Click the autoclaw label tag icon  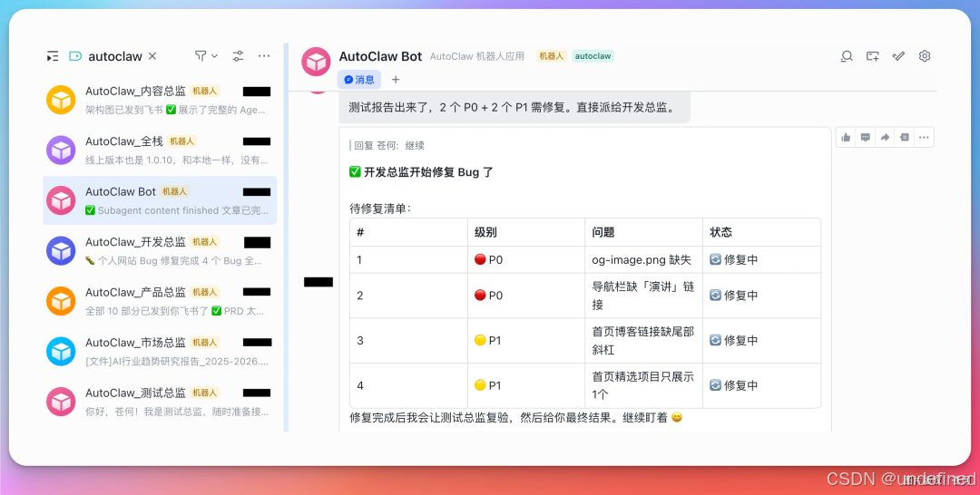(75, 56)
